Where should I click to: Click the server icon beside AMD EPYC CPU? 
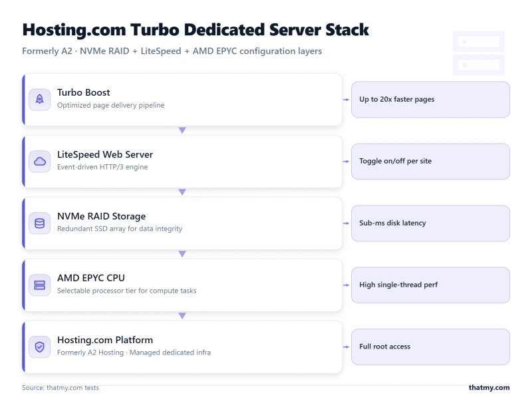pyautogui.click(x=40, y=285)
